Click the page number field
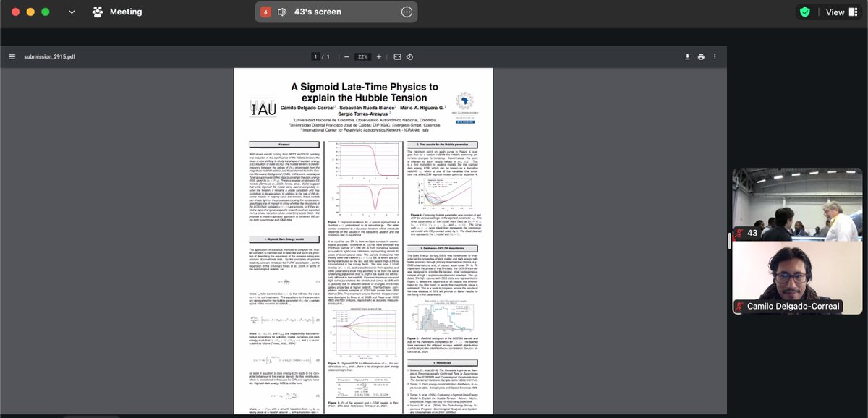868x418 pixels. 316,56
